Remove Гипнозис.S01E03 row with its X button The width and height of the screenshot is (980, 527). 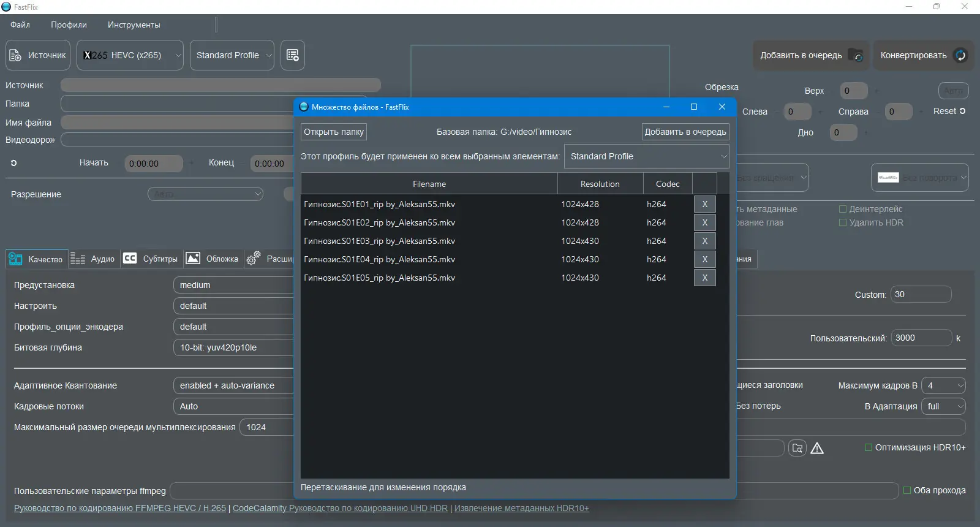click(x=704, y=241)
